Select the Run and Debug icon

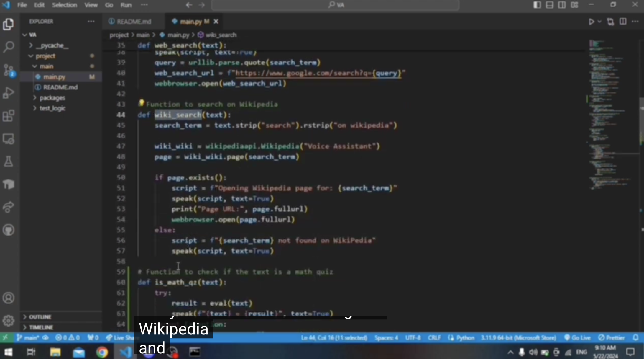(9, 93)
